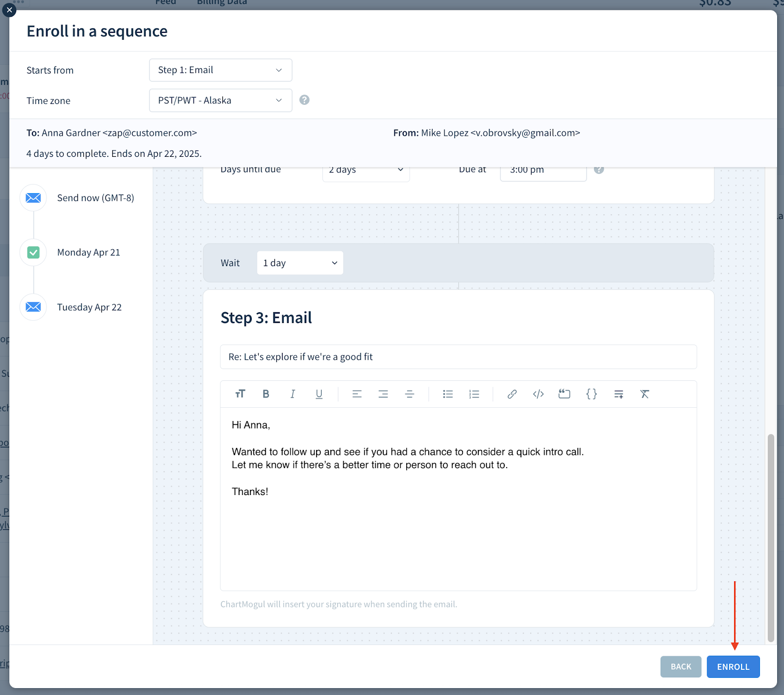Insert a block quote in email
The image size is (784, 695).
tap(564, 394)
